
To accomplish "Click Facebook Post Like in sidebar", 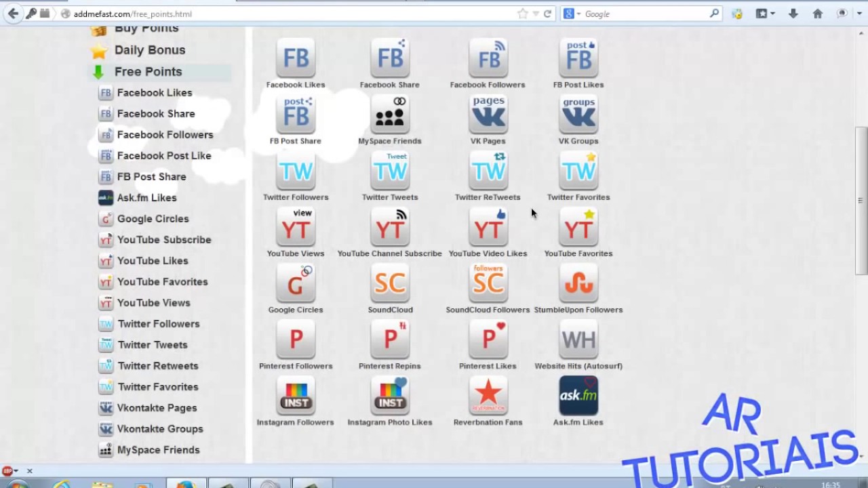I will click(164, 156).
